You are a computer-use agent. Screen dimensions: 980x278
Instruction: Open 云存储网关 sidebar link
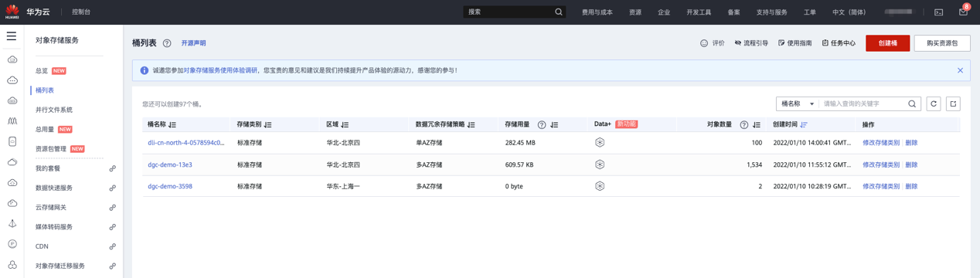[51, 207]
